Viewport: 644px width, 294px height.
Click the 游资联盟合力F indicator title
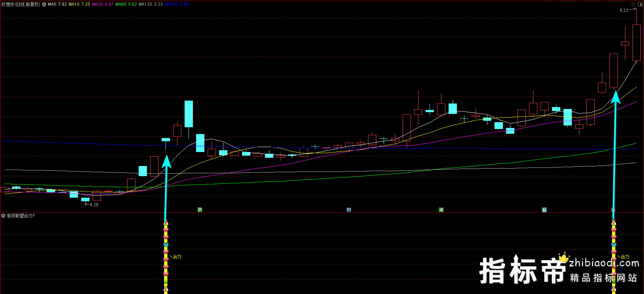[21, 216]
